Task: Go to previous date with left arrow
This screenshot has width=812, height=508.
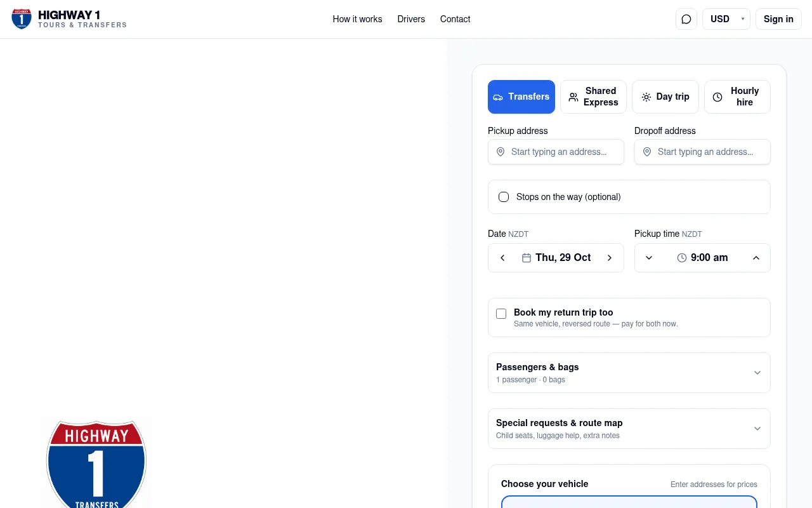Action: (x=502, y=258)
